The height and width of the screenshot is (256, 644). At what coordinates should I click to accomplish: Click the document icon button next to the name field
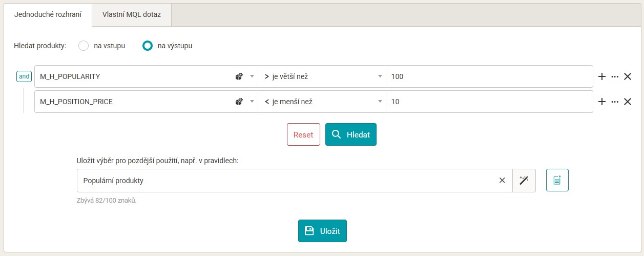(x=557, y=180)
